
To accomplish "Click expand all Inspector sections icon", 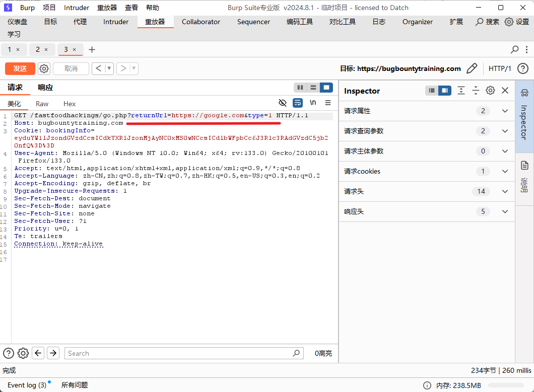I will [x=461, y=91].
